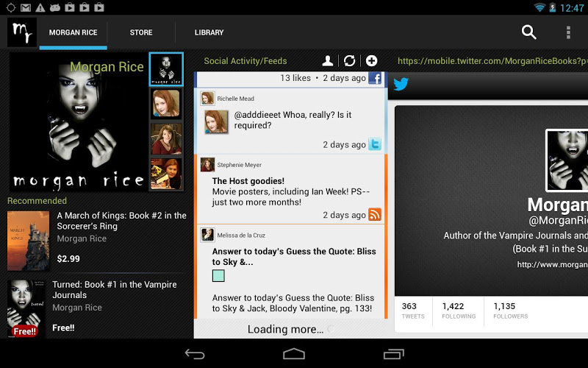Open 'A March of Kings: Book #2' title
Viewport: 588px width, 368px height.
[x=121, y=221]
